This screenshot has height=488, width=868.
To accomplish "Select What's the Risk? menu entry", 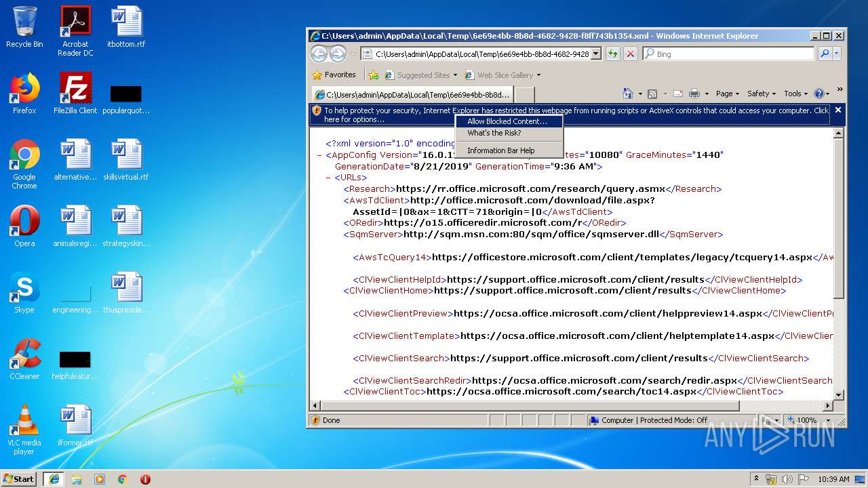I will [509, 133].
